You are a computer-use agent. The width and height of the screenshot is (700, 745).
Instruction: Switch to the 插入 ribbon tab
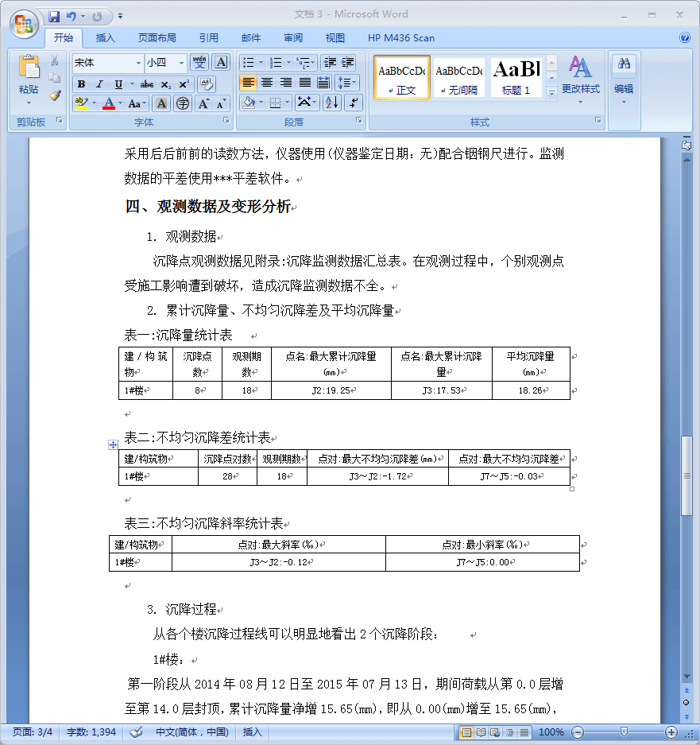pyautogui.click(x=106, y=37)
